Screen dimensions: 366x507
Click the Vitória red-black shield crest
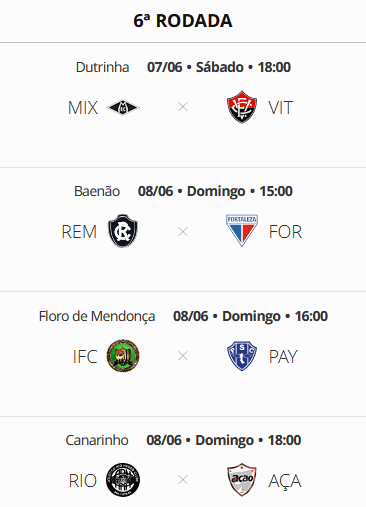242,107
